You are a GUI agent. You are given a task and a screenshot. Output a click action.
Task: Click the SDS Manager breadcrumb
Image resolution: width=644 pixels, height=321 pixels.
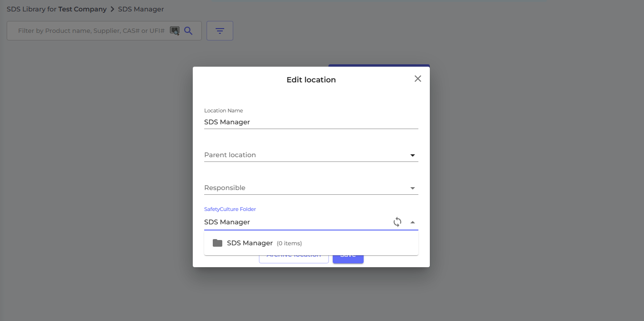coord(141,9)
